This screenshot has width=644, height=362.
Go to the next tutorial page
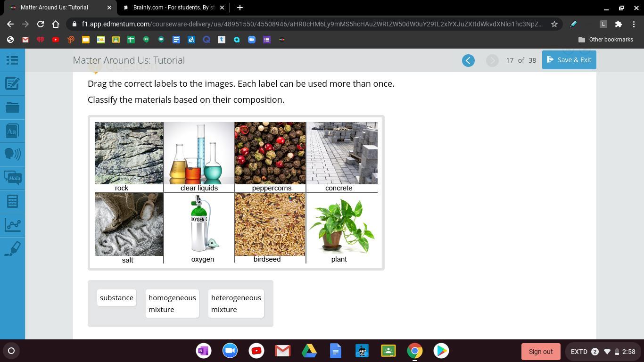coord(492,60)
